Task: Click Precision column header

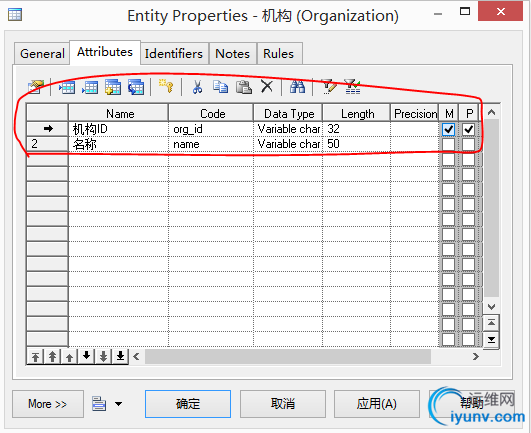Action: 415,113
